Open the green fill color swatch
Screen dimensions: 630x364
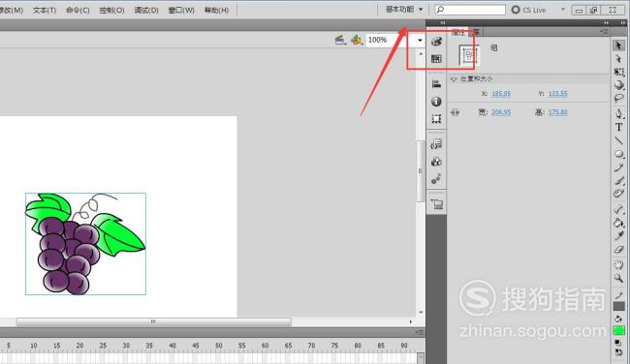click(x=618, y=331)
